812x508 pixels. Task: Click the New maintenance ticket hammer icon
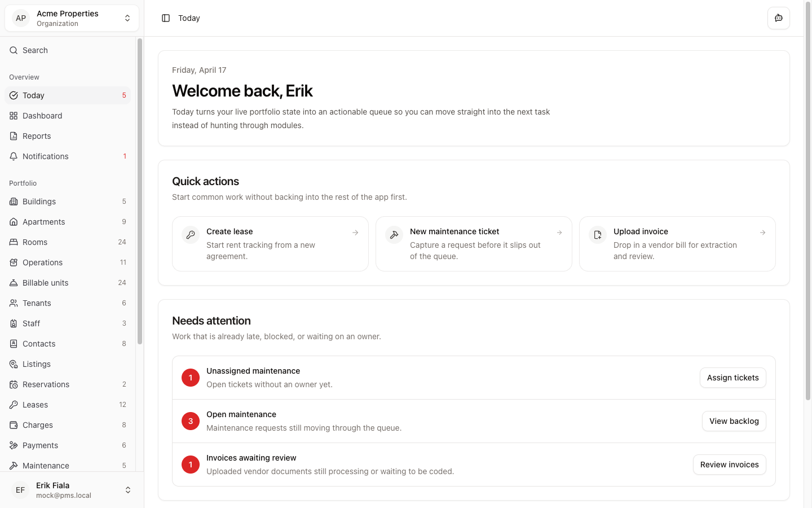click(x=394, y=235)
